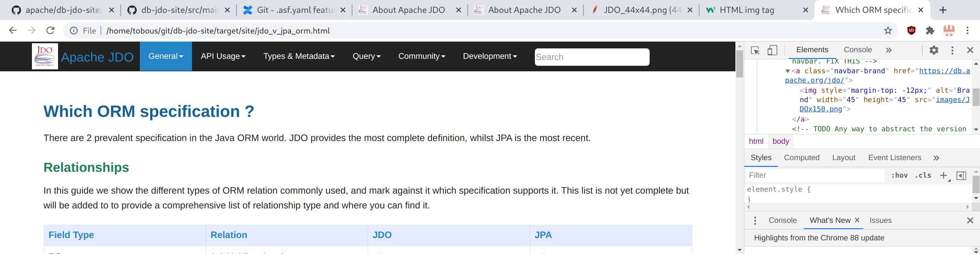980x254 pixels.
Task: Click the browser back arrow
Action: pos(13,30)
